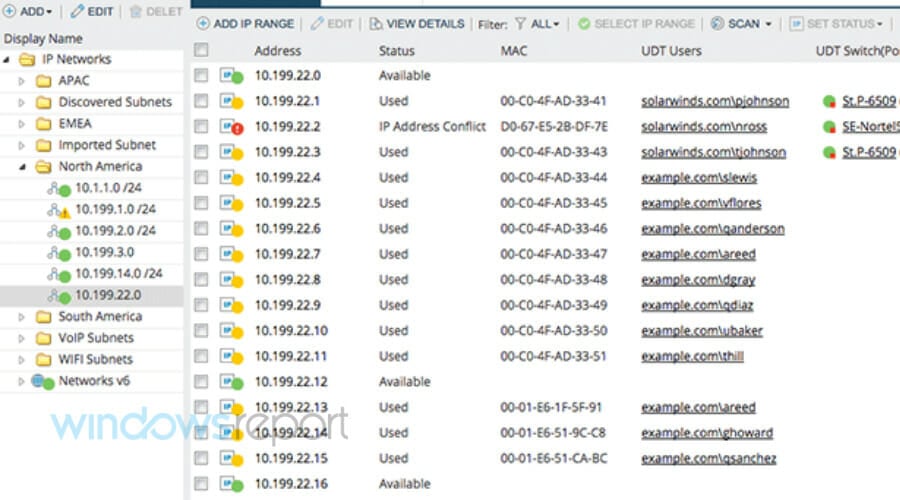Open user link solarwinds.com\pjohnson
Viewport: 900px width, 500px height.
(715, 101)
